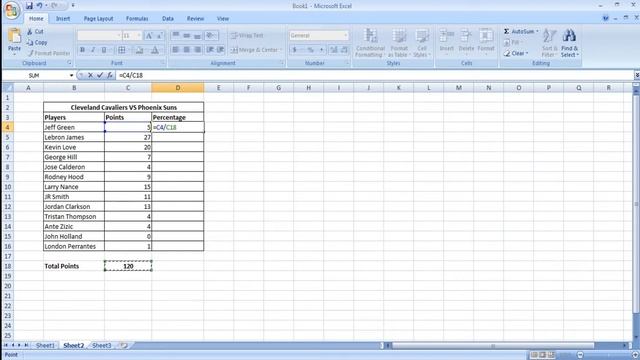Click the Clear eraser button
This screenshot has width=640, height=360.
[x=516, y=53]
